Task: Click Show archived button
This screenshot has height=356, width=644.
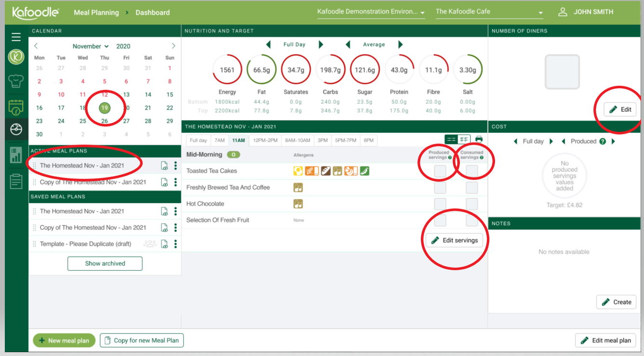Action: (x=105, y=263)
